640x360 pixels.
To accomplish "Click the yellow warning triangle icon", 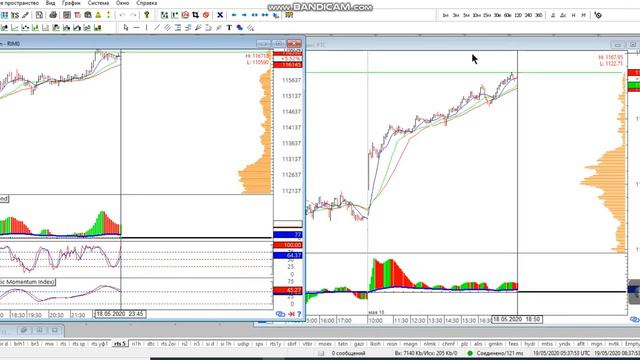I will (x=98, y=15).
